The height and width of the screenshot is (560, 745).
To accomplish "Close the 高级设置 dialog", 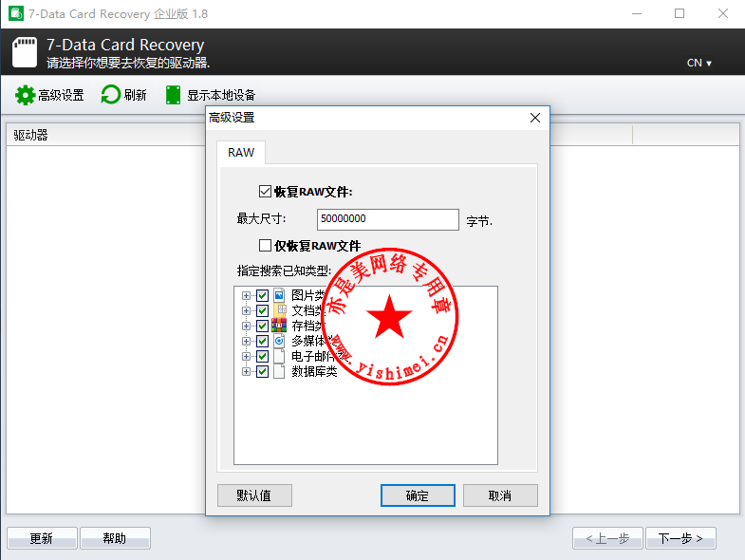I will point(535,118).
